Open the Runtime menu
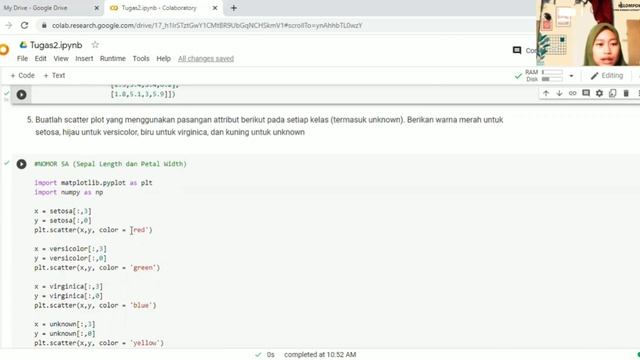640x360 pixels. tap(113, 59)
